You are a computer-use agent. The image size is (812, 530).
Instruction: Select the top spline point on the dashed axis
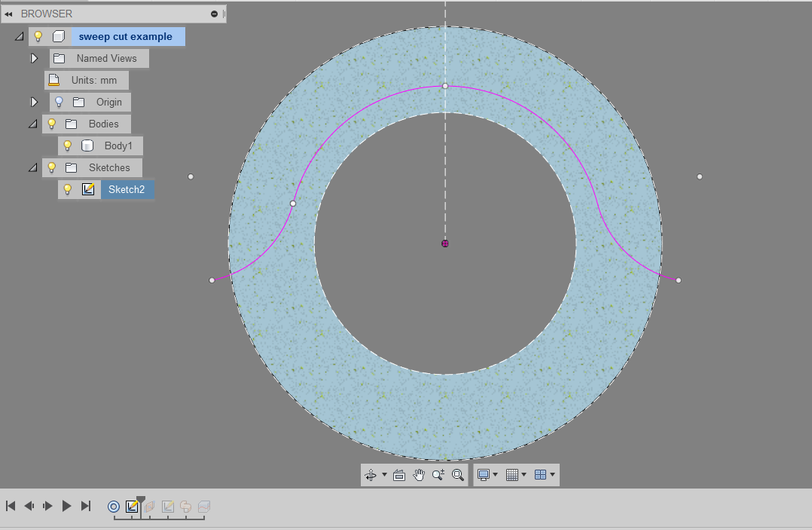445,86
